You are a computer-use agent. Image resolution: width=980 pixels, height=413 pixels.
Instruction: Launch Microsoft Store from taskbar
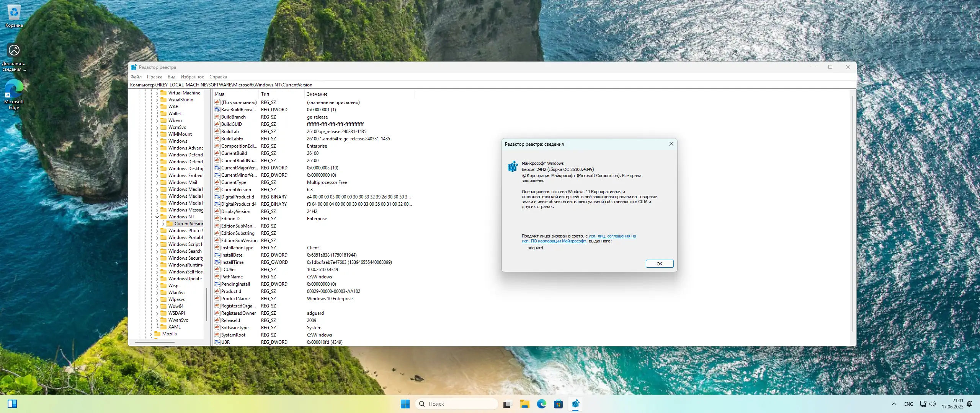point(558,404)
